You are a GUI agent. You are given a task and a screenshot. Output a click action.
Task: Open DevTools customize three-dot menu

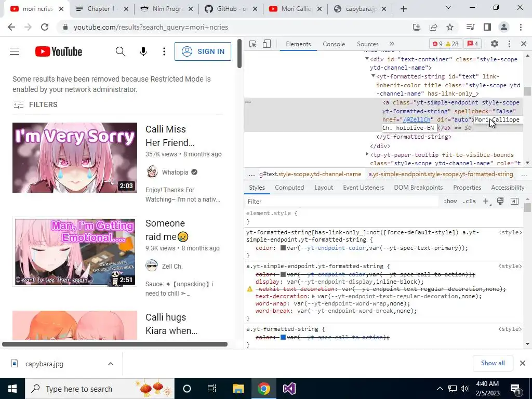pyautogui.click(x=509, y=44)
